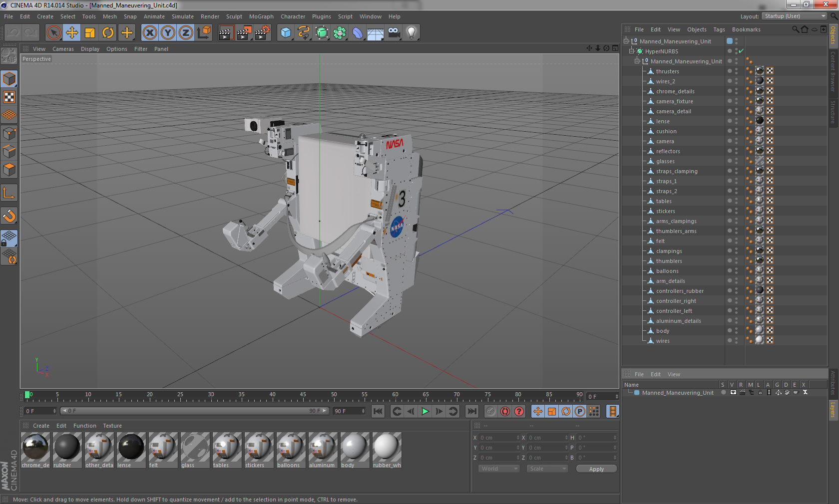Screen dimensions: 839x504
Task: Open the deformer objects icon
Action: [358, 33]
